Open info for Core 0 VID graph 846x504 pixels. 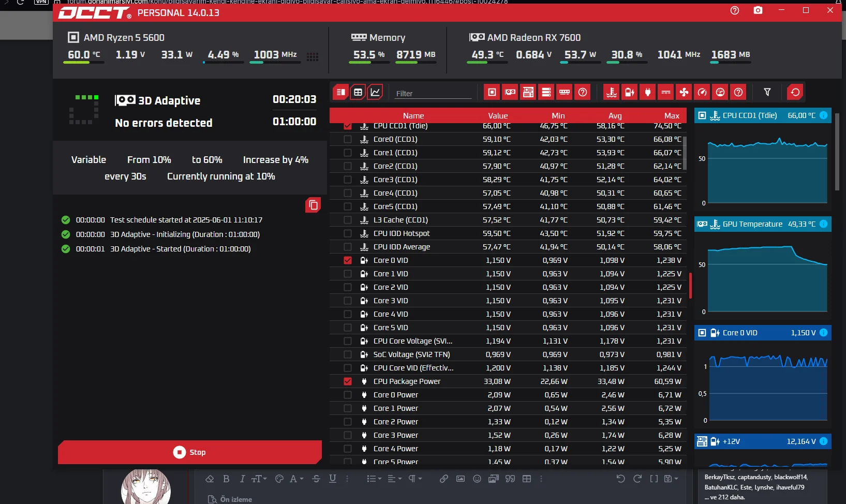point(823,333)
